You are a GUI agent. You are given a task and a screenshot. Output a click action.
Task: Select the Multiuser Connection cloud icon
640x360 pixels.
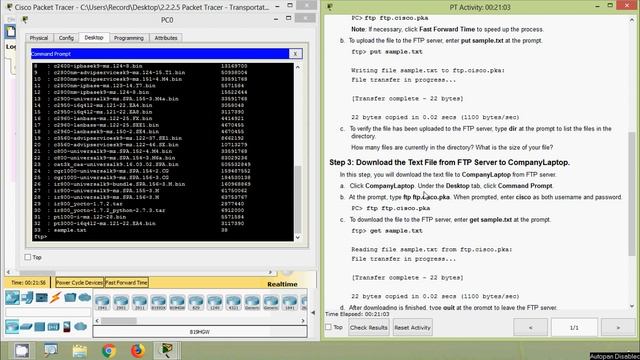(84, 298)
